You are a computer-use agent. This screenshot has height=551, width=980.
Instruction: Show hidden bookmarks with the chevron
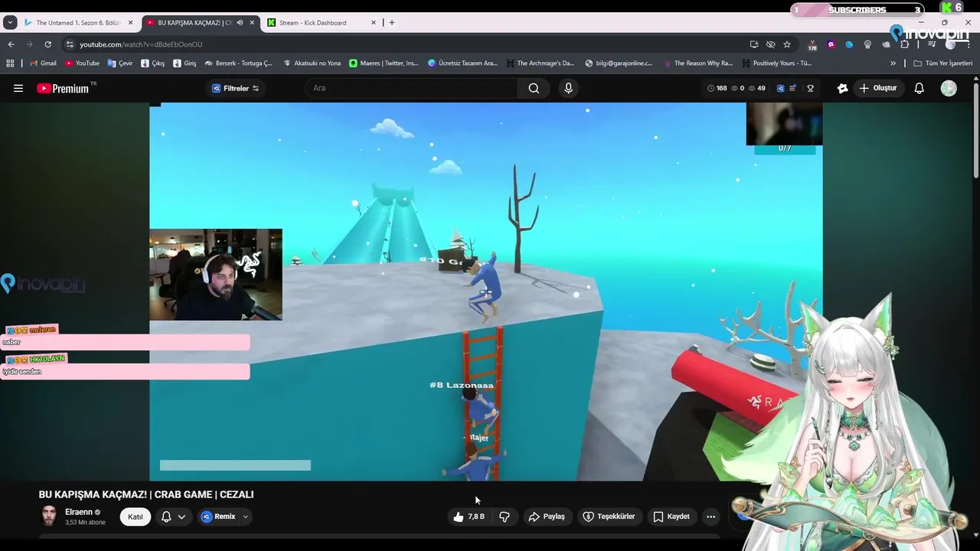pyautogui.click(x=893, y=64)
